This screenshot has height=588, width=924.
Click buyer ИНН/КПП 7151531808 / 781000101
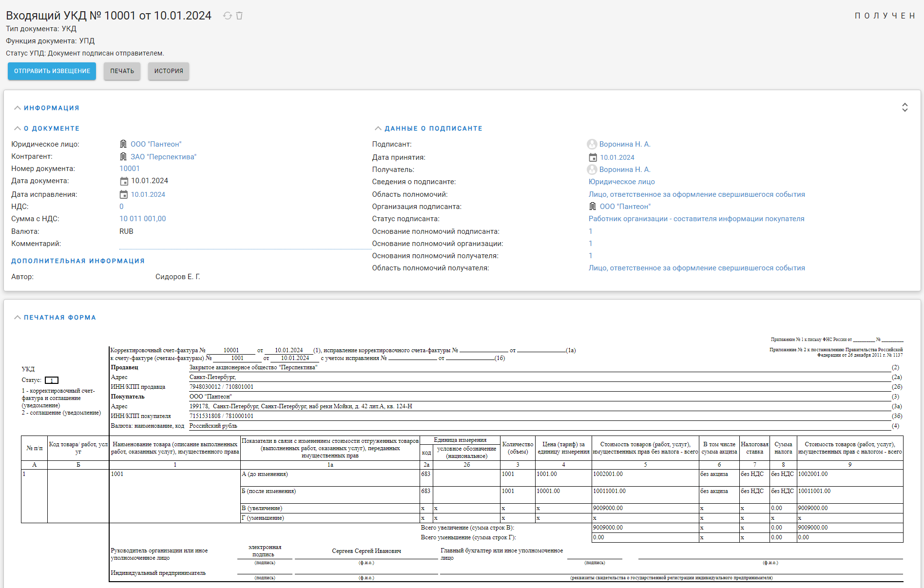(221, 416)
